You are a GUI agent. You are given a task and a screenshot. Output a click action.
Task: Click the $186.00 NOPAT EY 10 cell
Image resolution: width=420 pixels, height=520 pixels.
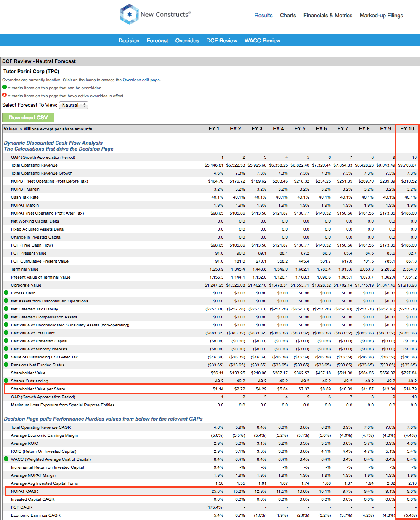[x=409, y=213]
